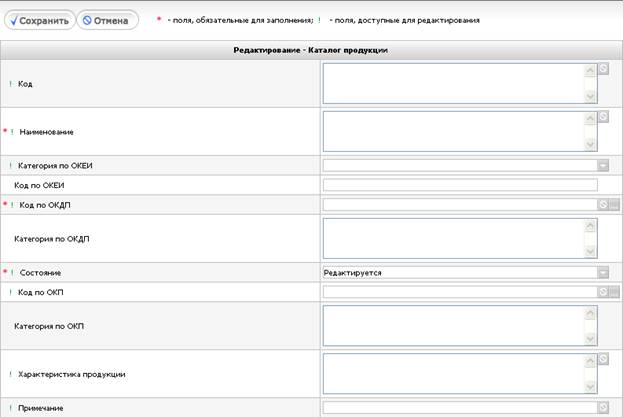This screenshot has height=417, width=623.
Task: Clear the Код по ОКП value
Action: click(x=603, y=292)
